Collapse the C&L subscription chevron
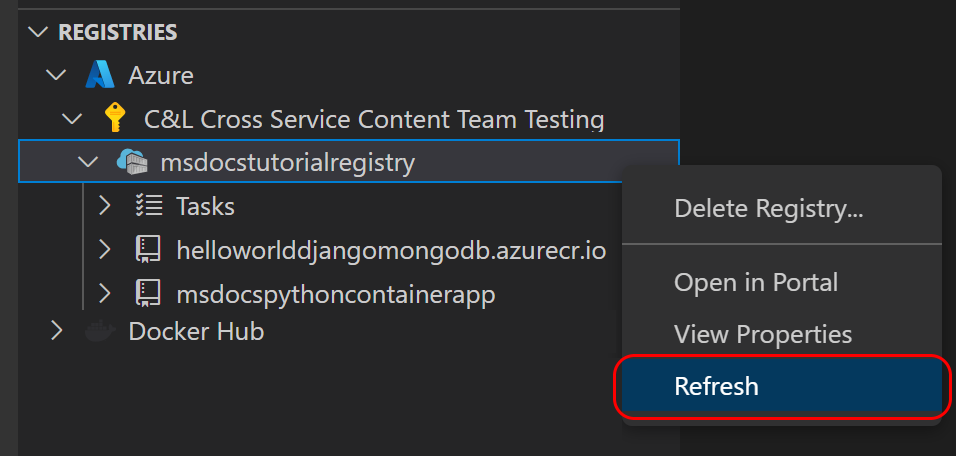956x456 pixels. 72,119
